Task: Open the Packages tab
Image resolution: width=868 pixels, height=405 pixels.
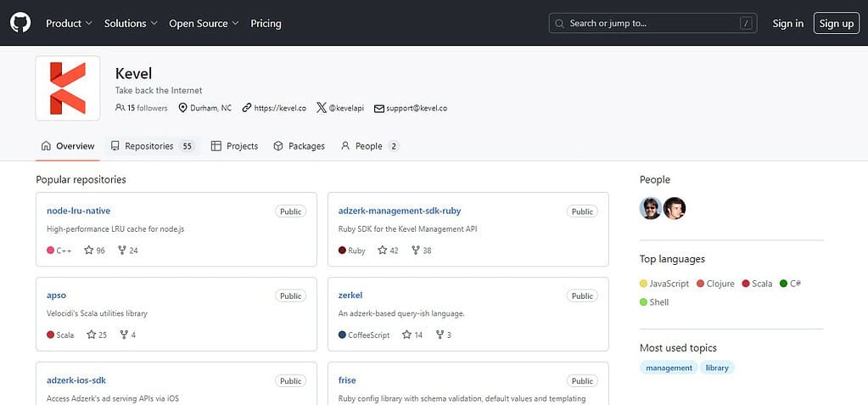Action: click(x=299, y=146)
